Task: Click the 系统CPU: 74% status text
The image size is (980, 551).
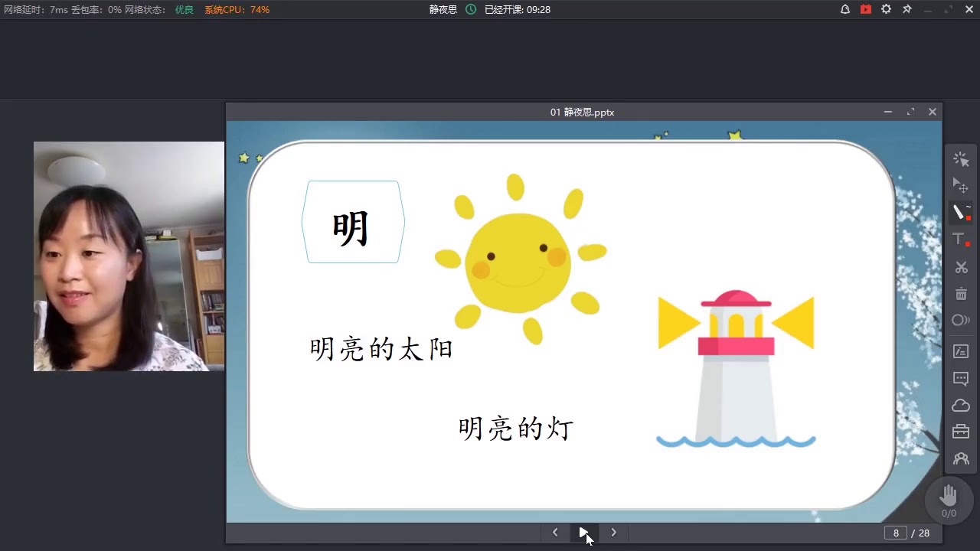Action: [x=237, y=10]
